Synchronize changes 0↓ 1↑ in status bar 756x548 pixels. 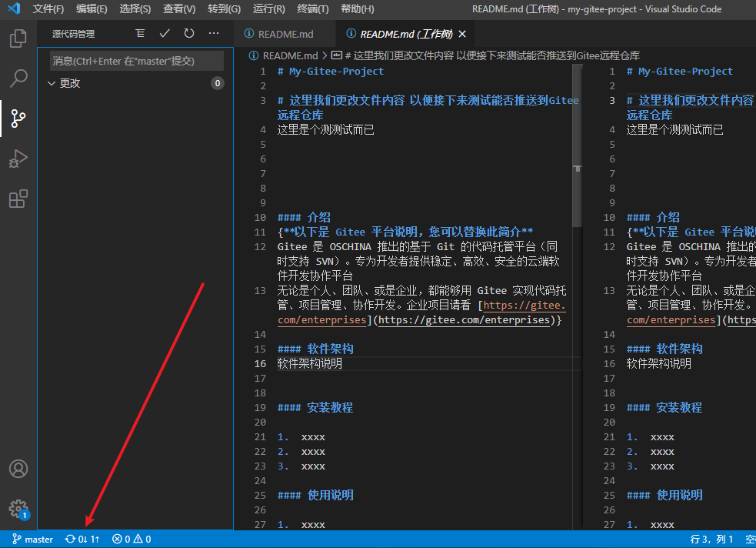[x=82, y=540]
